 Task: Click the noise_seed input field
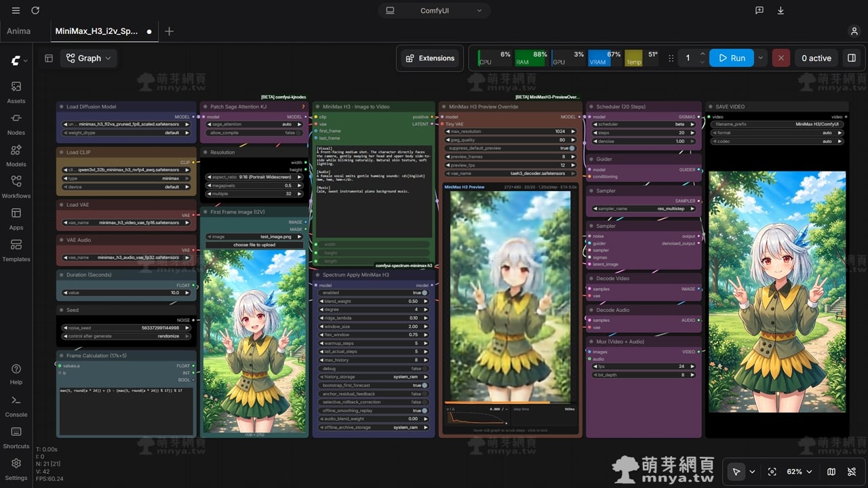point(126,327)
